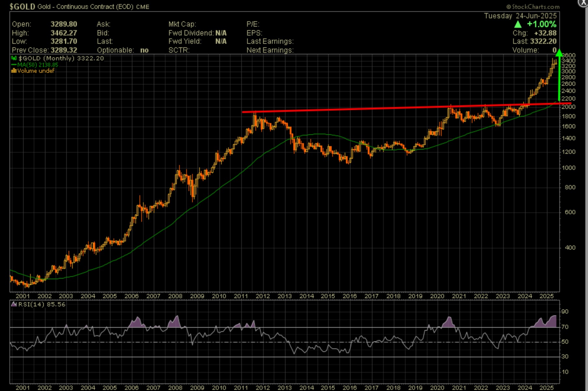Click the 2018 year label under the RSI panel
This screenshot has height=391, width=588.
click(x=393, y=388)
